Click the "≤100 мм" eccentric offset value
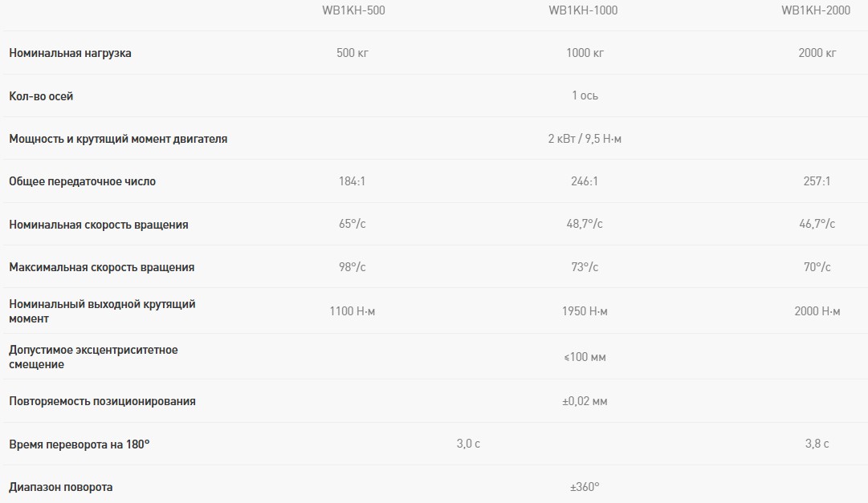 click(585, 357)
